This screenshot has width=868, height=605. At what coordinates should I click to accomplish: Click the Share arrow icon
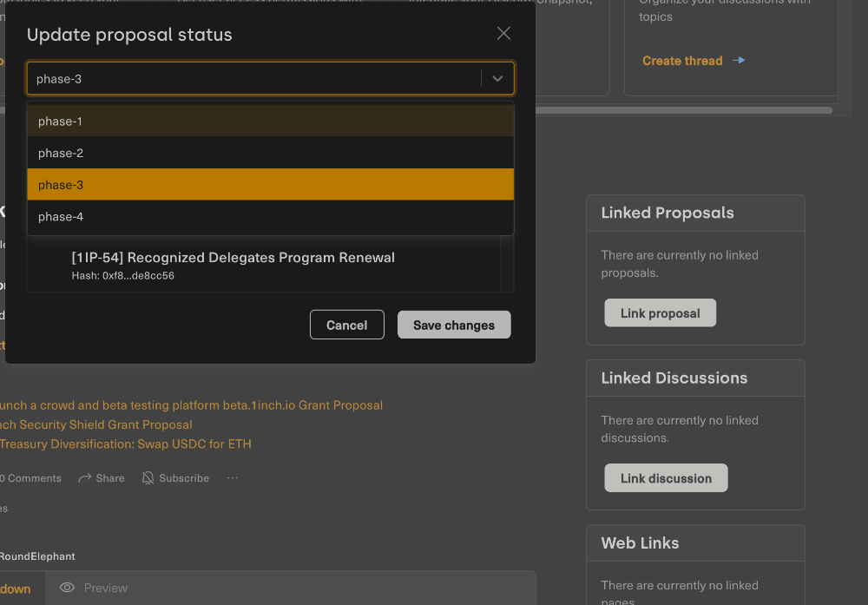[x=85, y=478]
